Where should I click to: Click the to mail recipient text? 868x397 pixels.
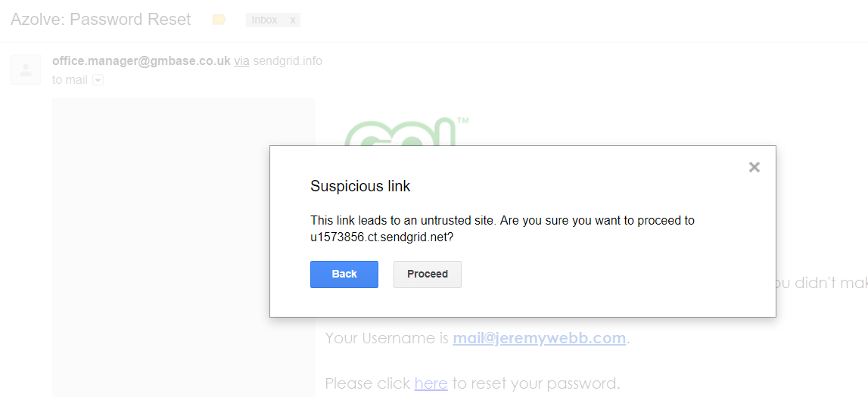tap(70, 80)
